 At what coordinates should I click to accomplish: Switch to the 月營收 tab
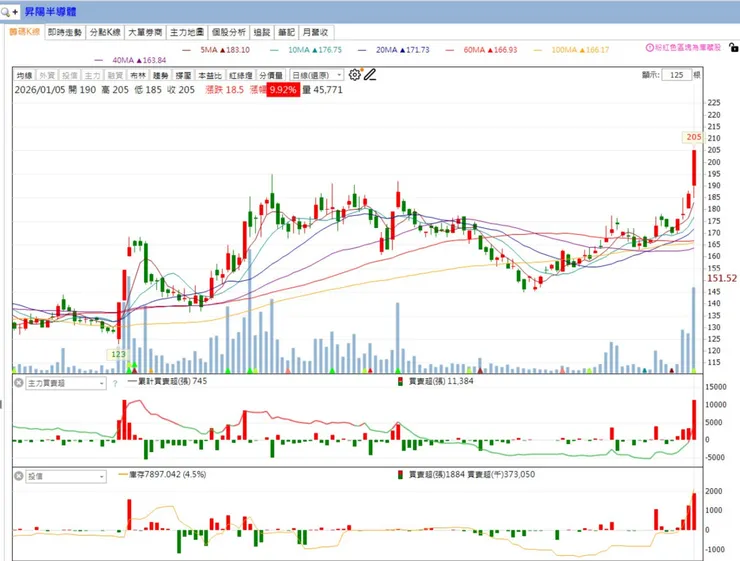pyautogui.click(x=316, y=32)
